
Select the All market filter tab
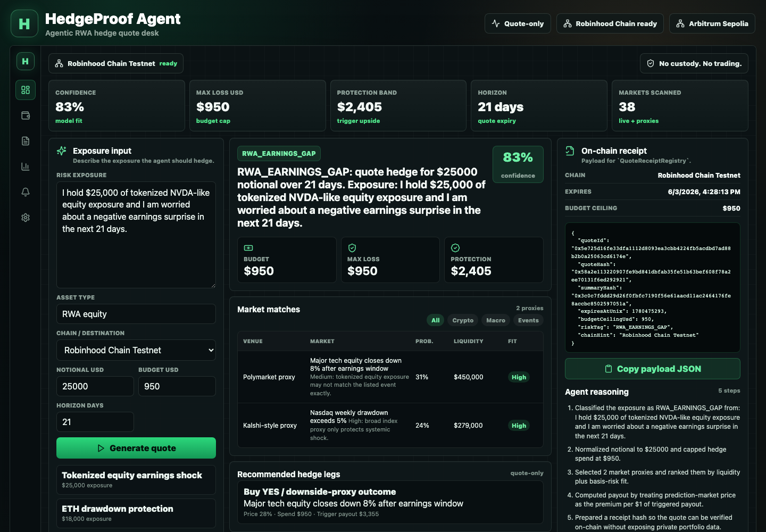(x=436, y=320)
